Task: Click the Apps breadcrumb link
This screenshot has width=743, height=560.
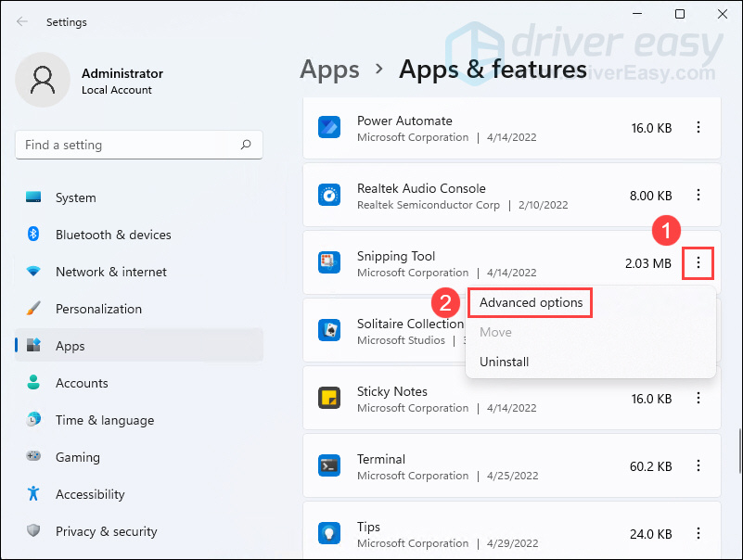Action: pos(330,70)
